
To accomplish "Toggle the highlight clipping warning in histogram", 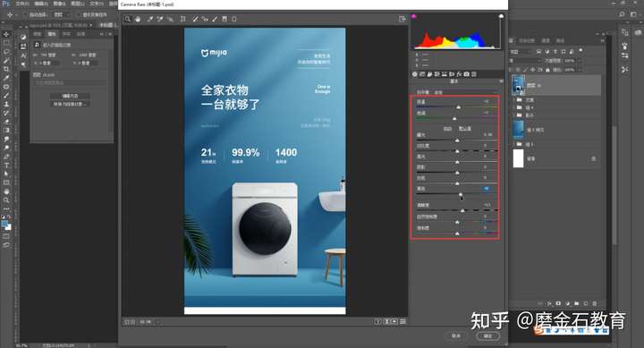I will [501, 16].
